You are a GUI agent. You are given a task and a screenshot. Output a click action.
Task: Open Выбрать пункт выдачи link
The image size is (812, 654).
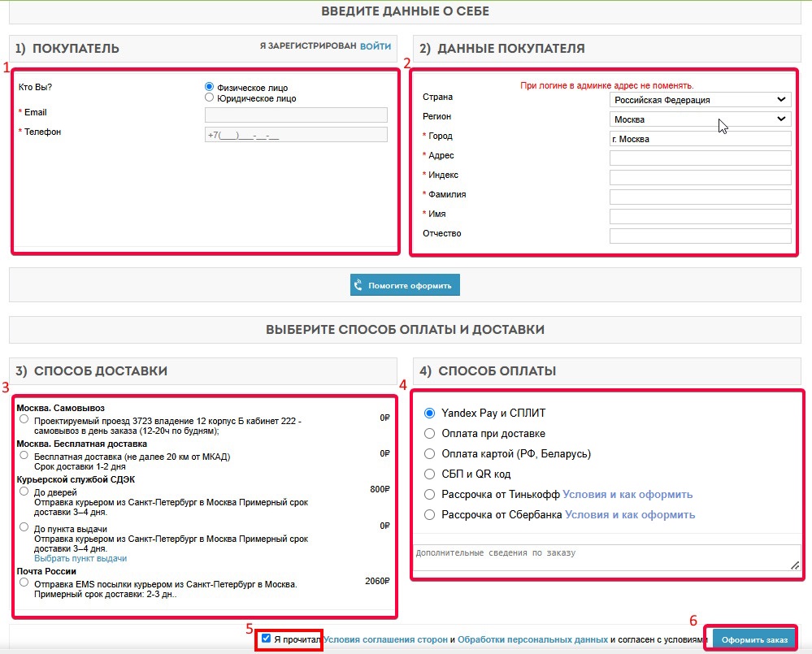point(80,559)
